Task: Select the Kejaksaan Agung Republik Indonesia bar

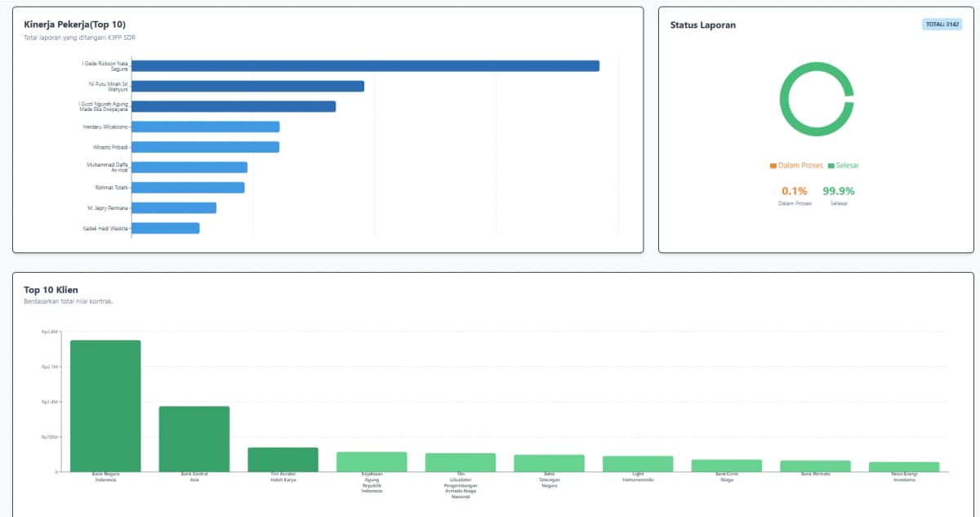Action: 372,461
